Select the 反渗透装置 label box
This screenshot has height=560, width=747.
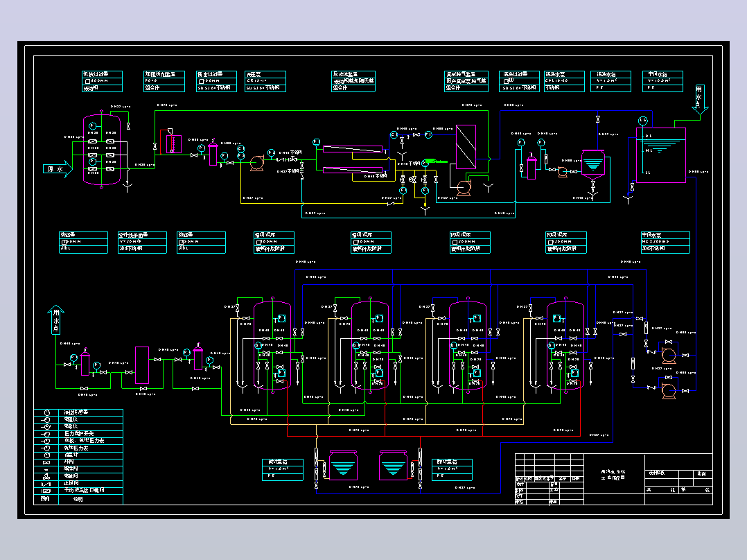pos(353,81)
